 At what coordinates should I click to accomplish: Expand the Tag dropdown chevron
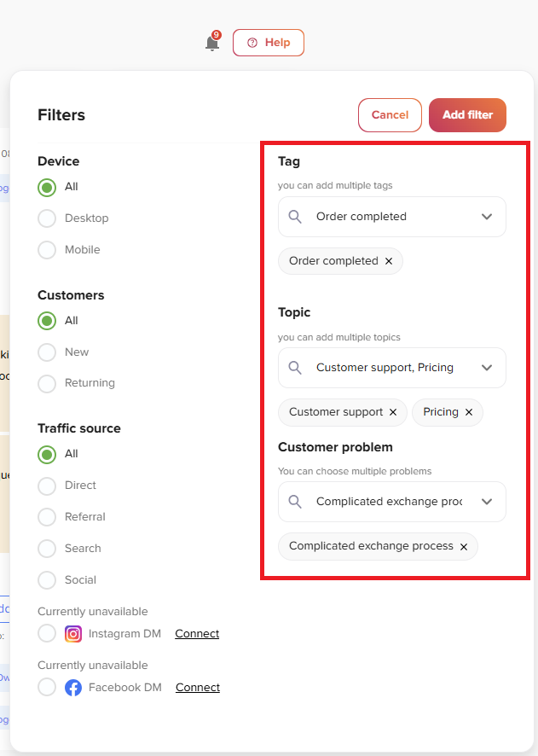click(x=487, y=217)
